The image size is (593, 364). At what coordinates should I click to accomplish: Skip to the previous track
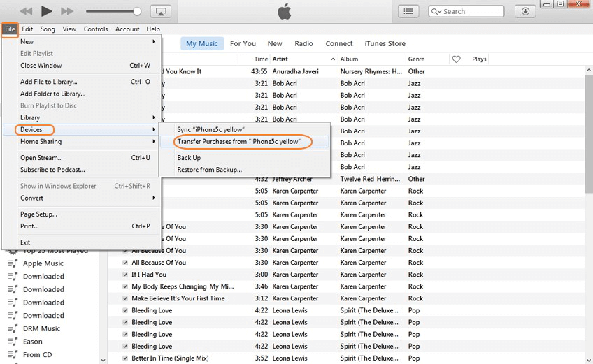26,11
